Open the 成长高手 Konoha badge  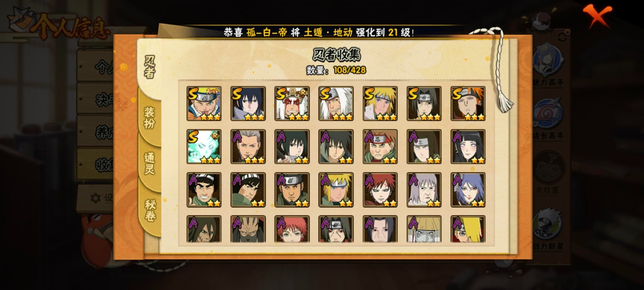549,118
